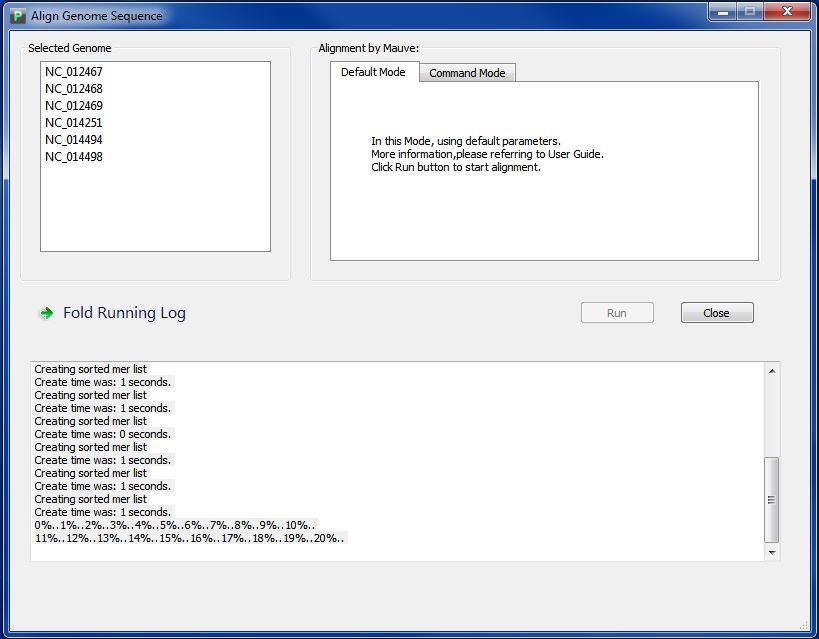Close window using title bar X button

(787, 11)
